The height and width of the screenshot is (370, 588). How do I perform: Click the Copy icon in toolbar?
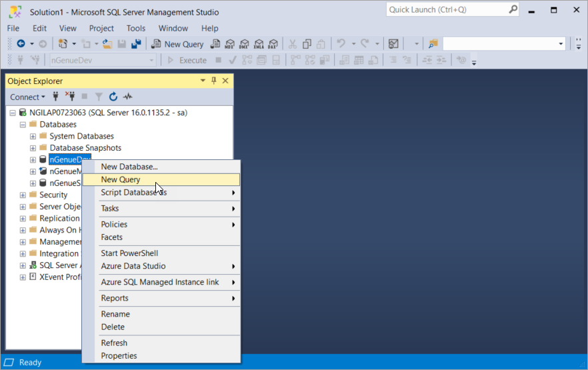307,44
